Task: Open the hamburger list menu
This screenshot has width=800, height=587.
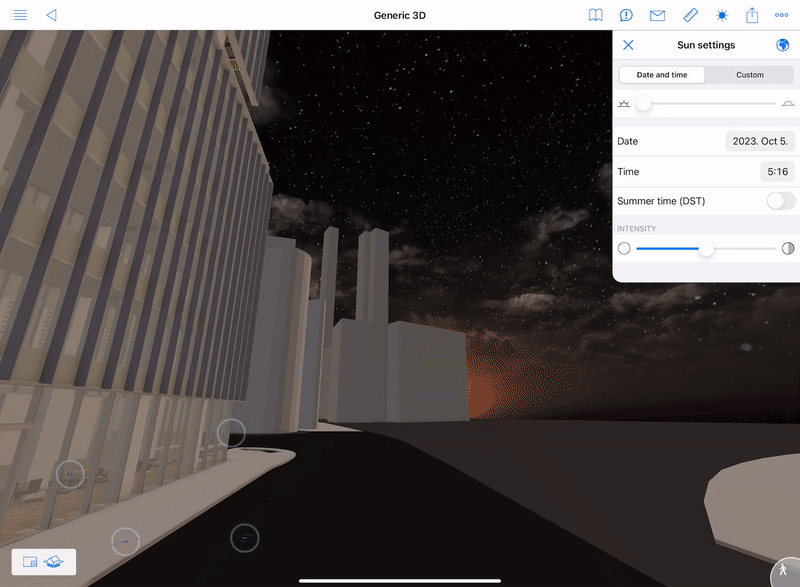Action: (x=19, y=15)
